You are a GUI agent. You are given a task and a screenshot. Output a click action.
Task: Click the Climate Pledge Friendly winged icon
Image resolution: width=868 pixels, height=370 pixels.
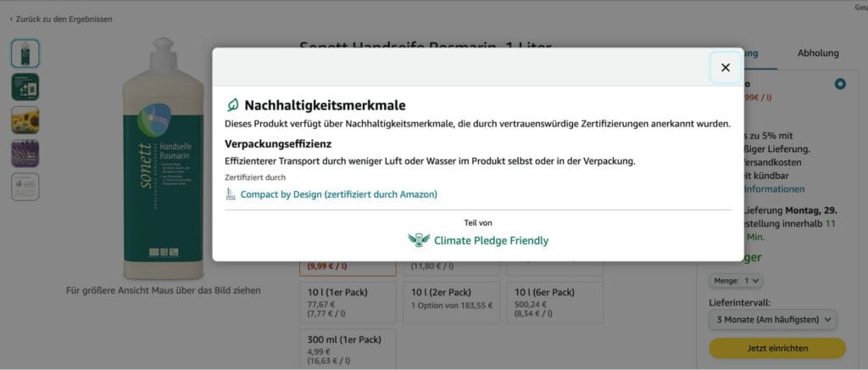(x=419, y=240)
